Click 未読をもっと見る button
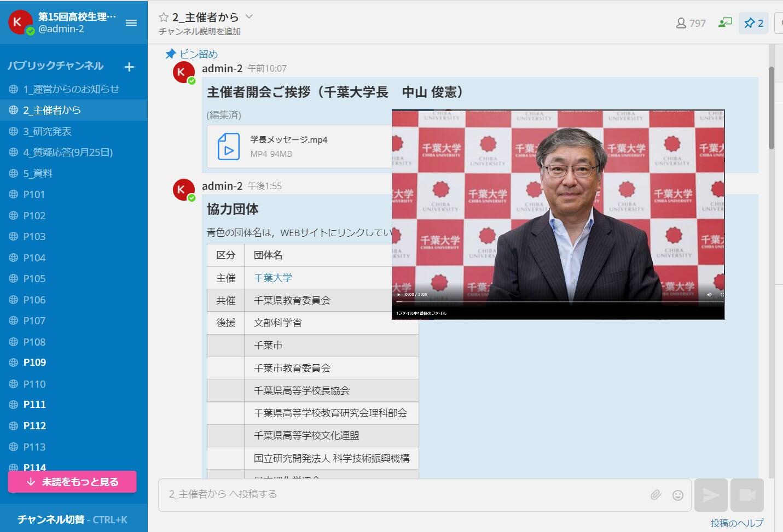 (72, 482)
